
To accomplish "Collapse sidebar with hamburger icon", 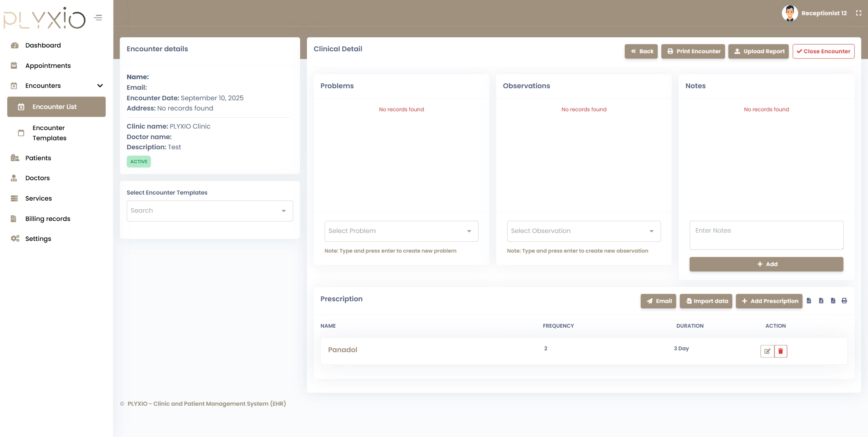I will coord(98,18).
